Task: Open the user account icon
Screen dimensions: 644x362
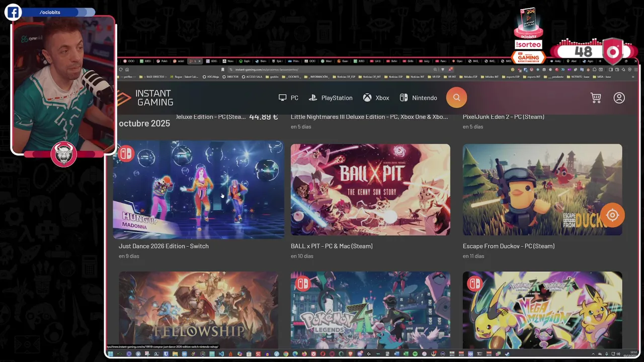Action: click(619, 98)
